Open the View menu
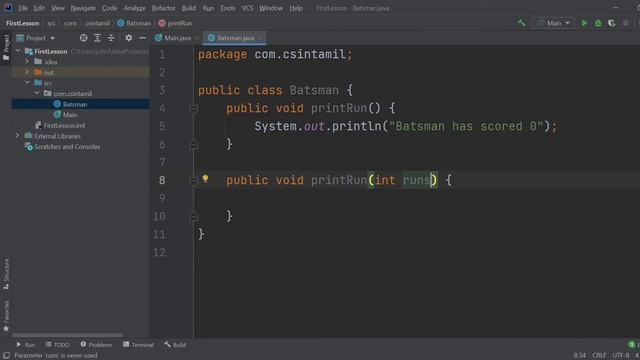This screenshot has height=360, width=640. (x=58, y=8)
